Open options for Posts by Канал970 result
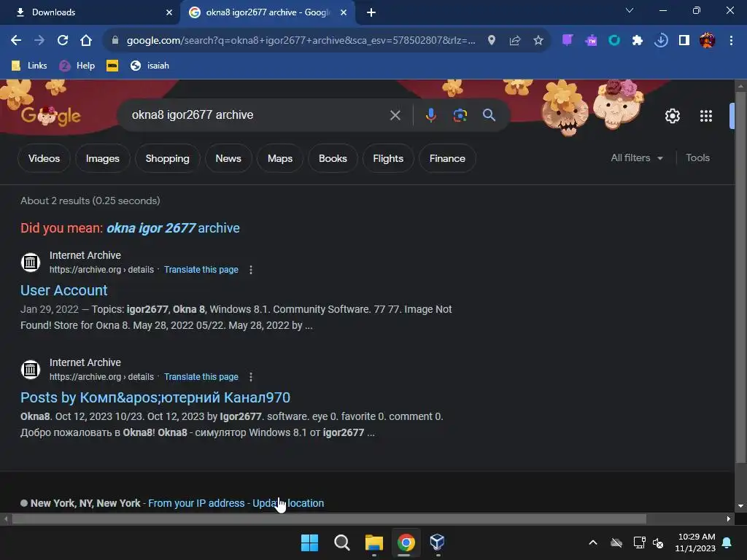747x560 pixels. tap(251, 377)
